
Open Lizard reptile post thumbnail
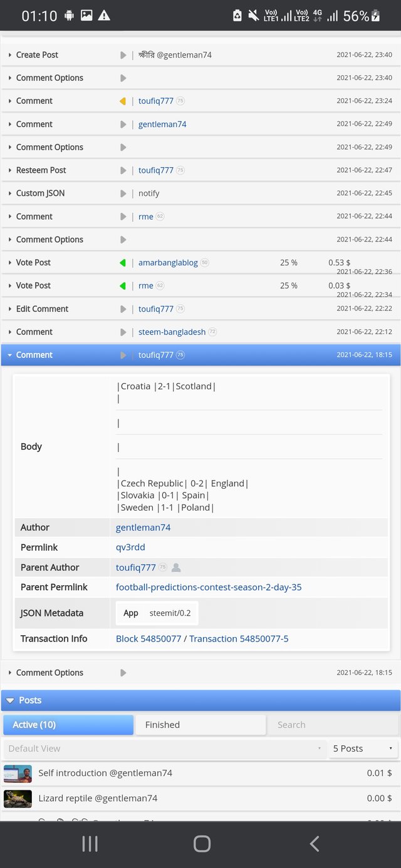click(x=18, y=799)
